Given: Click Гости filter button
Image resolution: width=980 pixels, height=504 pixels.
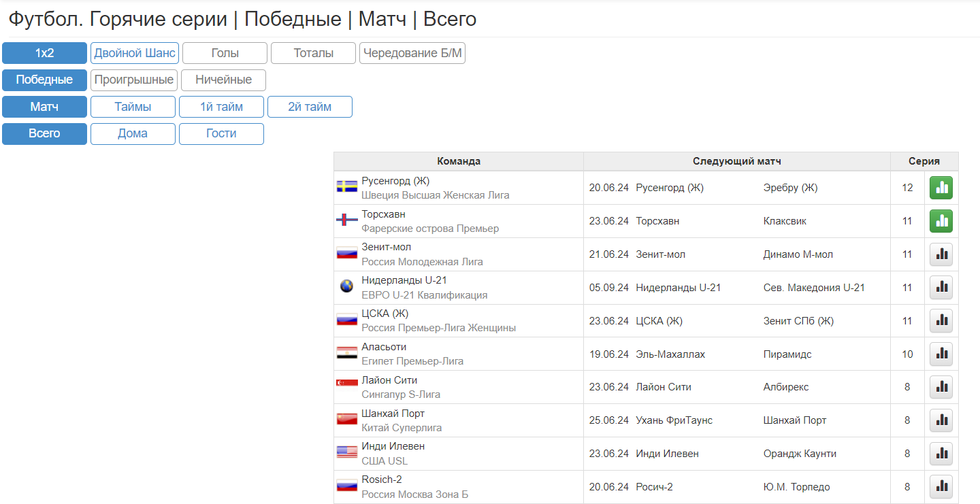Looking at the screenshot, I should 221,133.
